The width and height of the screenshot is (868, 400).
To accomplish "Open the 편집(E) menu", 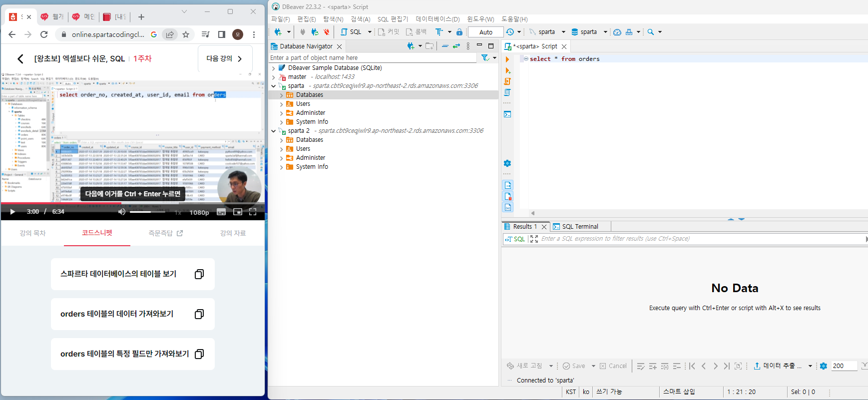I will [306, 19].
